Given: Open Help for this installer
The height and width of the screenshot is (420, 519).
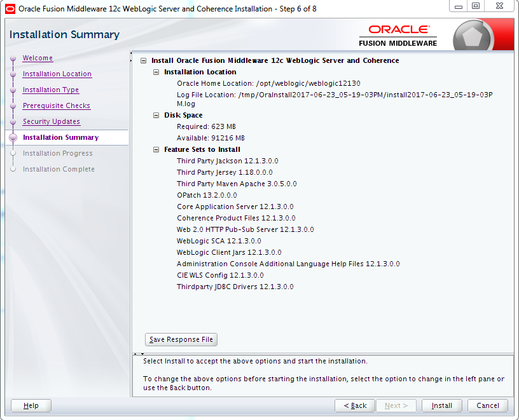Looking at the screenshot, I should tap(31, 406).
